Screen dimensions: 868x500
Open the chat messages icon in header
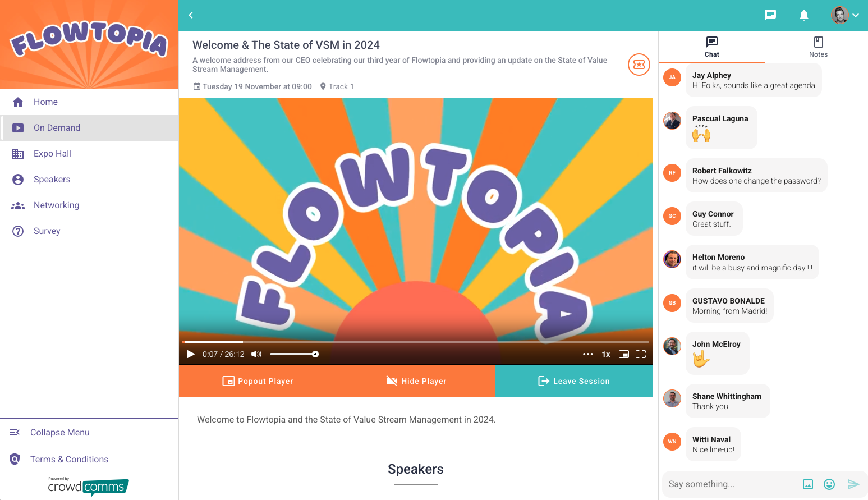[770, 15]
